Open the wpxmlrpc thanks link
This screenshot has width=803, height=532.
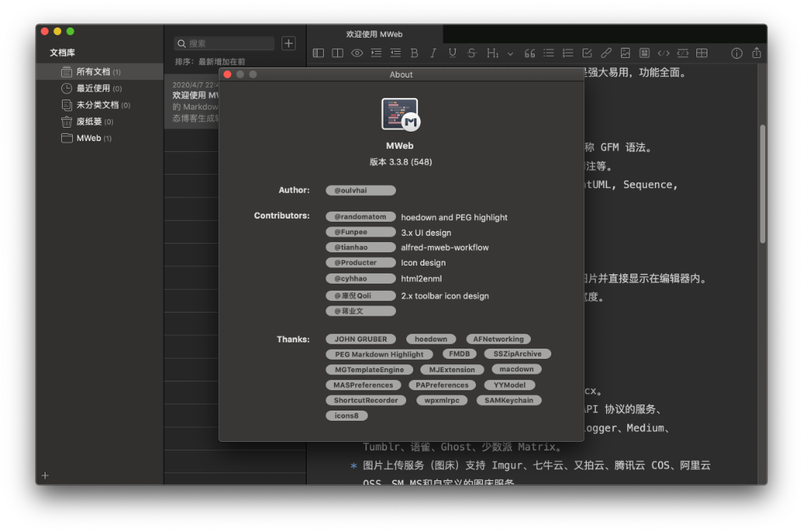click(441, 400)
